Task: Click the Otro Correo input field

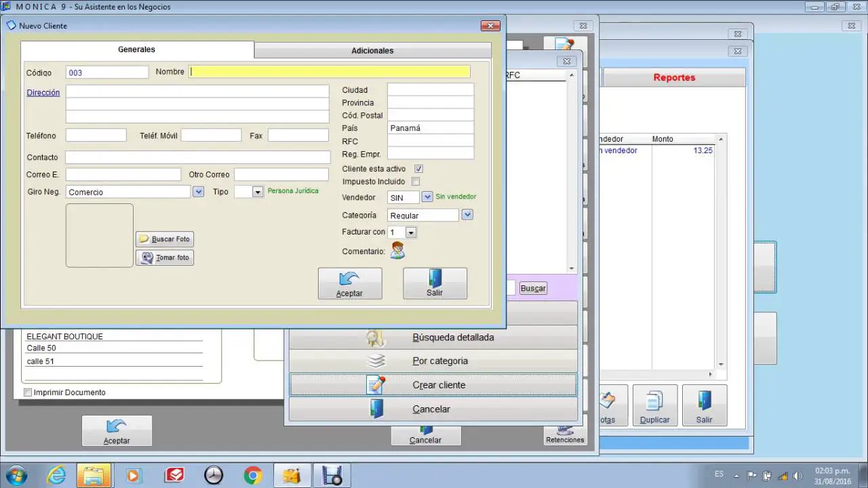Action: 281,175
